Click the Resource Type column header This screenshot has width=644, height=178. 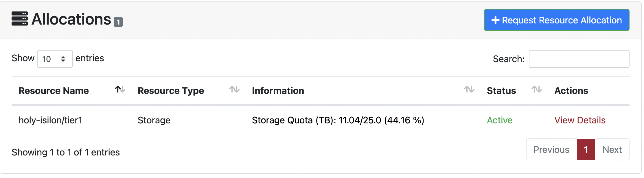coord(171,91)
